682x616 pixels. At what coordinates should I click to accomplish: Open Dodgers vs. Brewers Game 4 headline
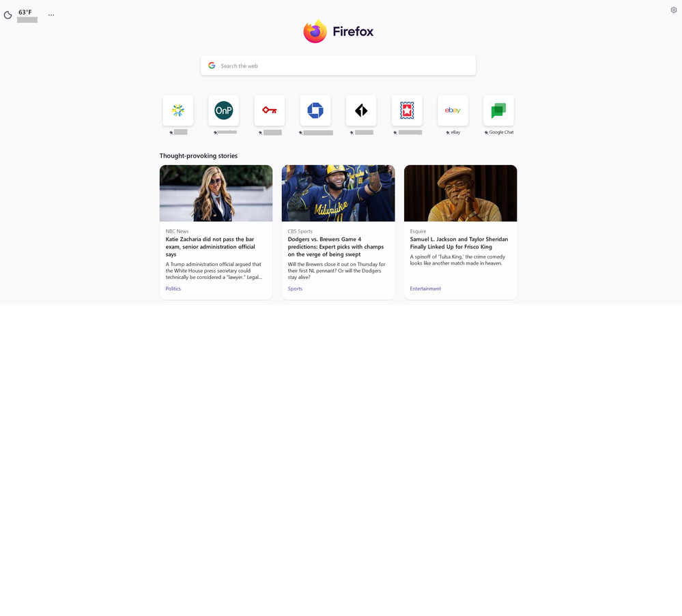point(336,247)
